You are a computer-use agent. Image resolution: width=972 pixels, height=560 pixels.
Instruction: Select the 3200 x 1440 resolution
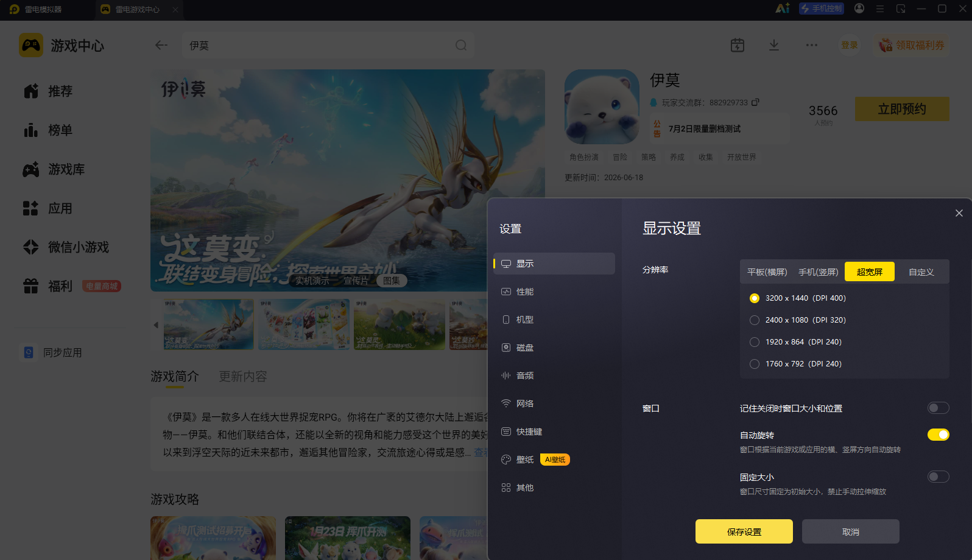tap(755, 298)
